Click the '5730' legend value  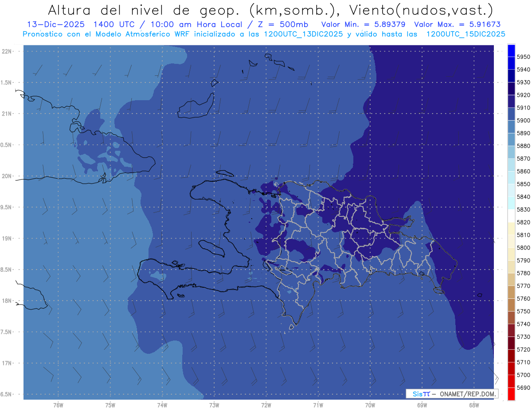click(x=524, y=337)
